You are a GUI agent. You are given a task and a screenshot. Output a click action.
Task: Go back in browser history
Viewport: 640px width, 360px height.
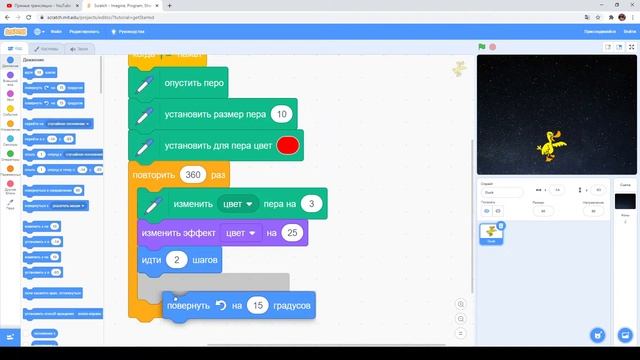point(7,18)
